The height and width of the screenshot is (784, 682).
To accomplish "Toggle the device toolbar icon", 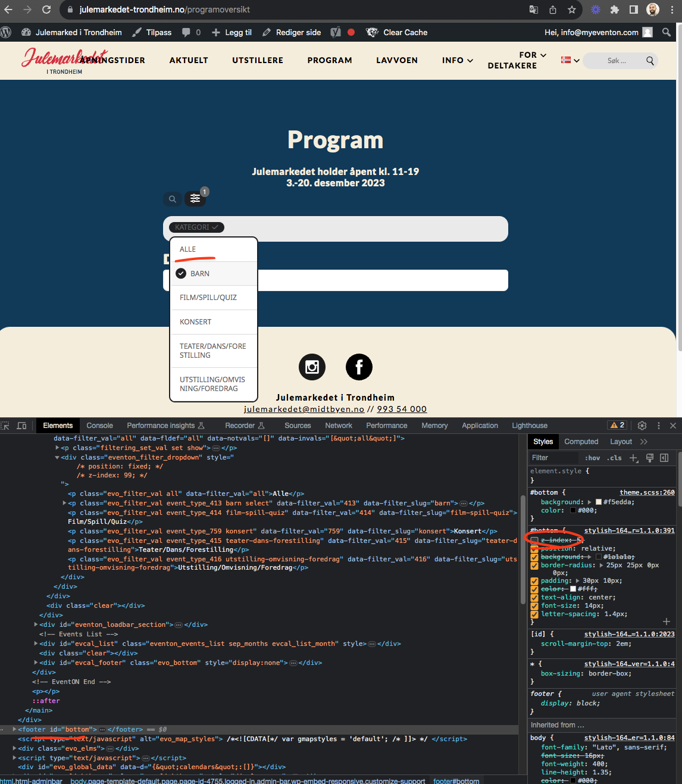I will [22, 426].
